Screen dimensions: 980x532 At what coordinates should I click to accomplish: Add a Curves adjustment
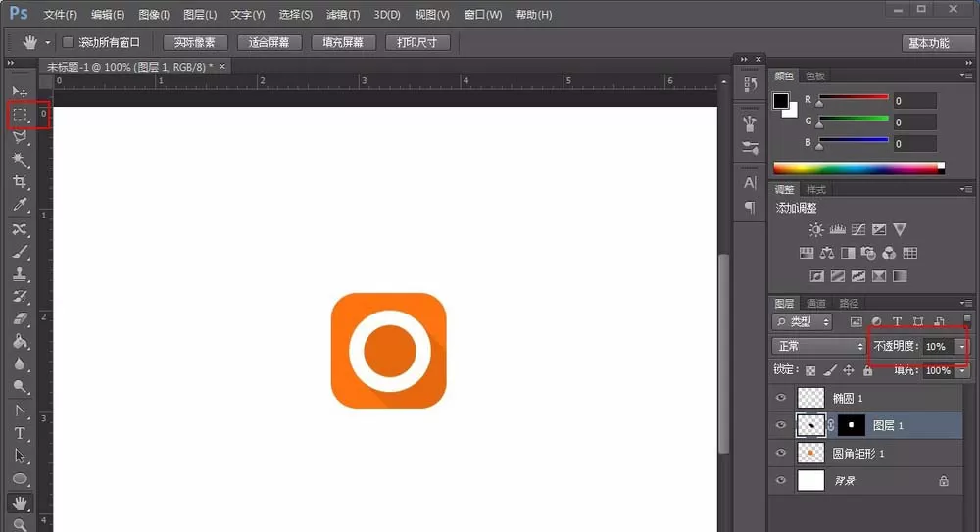click(858, 229)
